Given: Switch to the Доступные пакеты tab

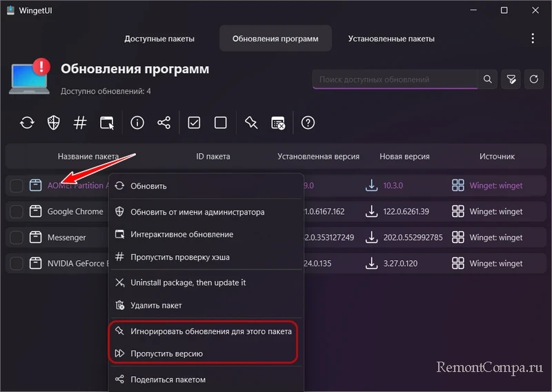Looking at the screenshot, I should click(159, 39).
